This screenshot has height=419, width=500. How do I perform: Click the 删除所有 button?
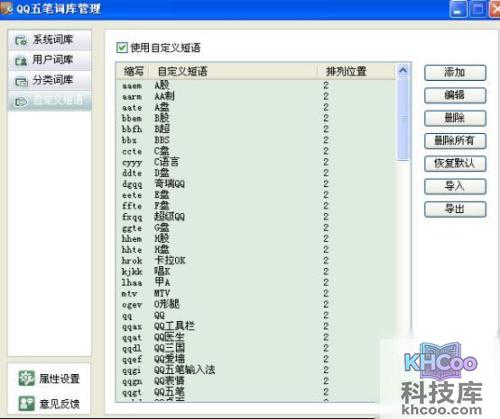pyautogui.click(x=455, y=141)
